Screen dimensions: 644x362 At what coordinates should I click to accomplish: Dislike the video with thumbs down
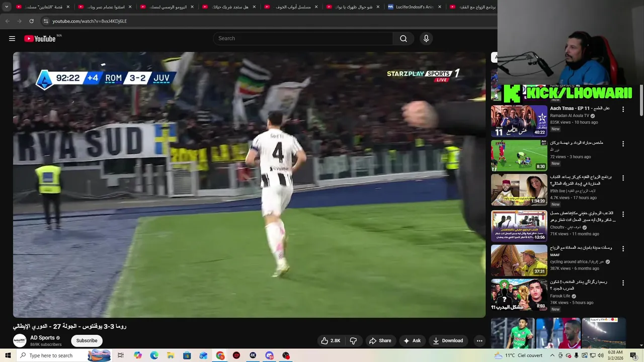[x=353, y=340]
